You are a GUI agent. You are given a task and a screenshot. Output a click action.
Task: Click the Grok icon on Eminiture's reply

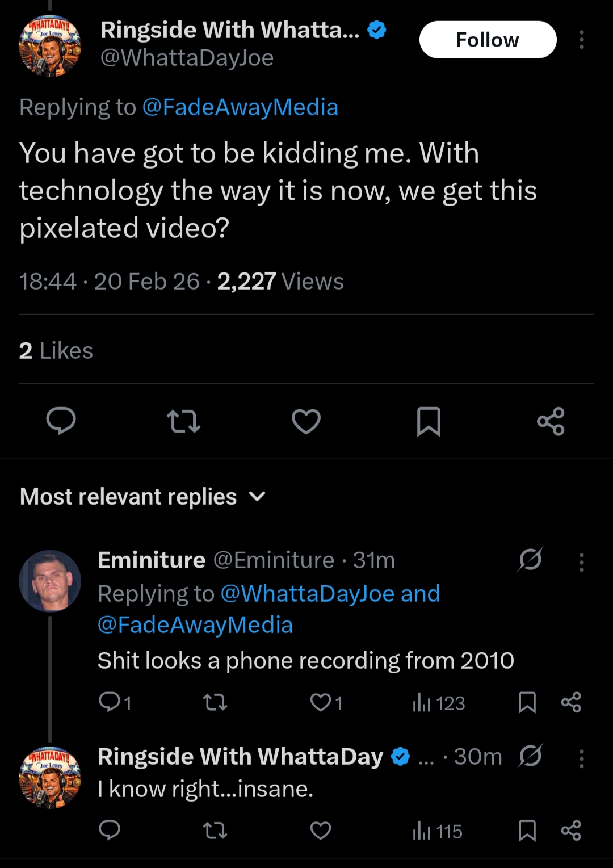pos(530,560)
